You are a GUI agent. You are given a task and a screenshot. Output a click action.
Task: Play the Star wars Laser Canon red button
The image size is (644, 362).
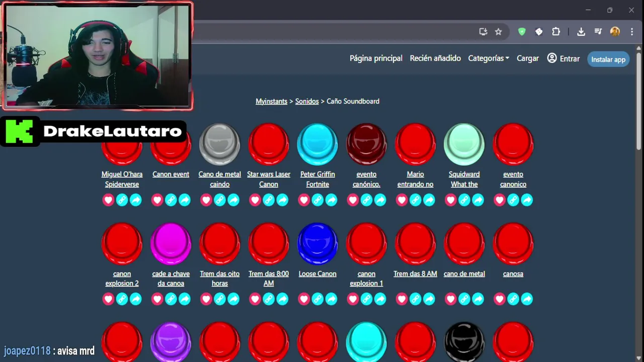point(269,144)
